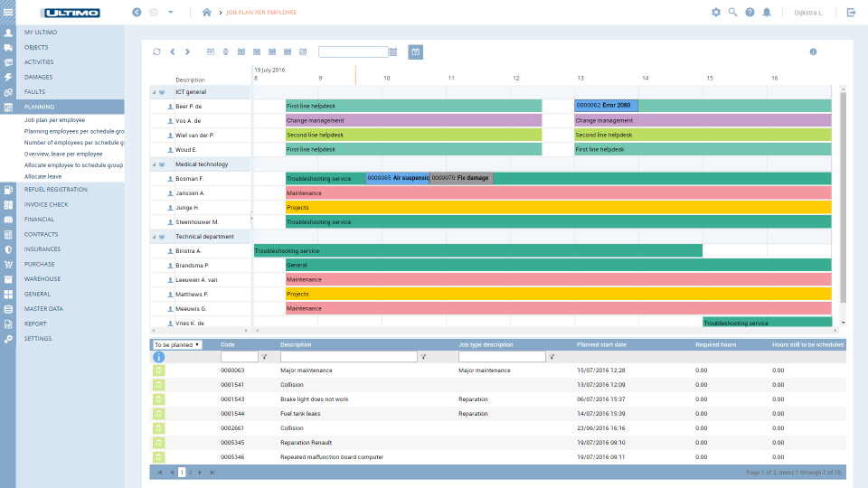Screen dimensions: 868x488
Task: Open the calendar date picker icon
Action: [392, 52]
